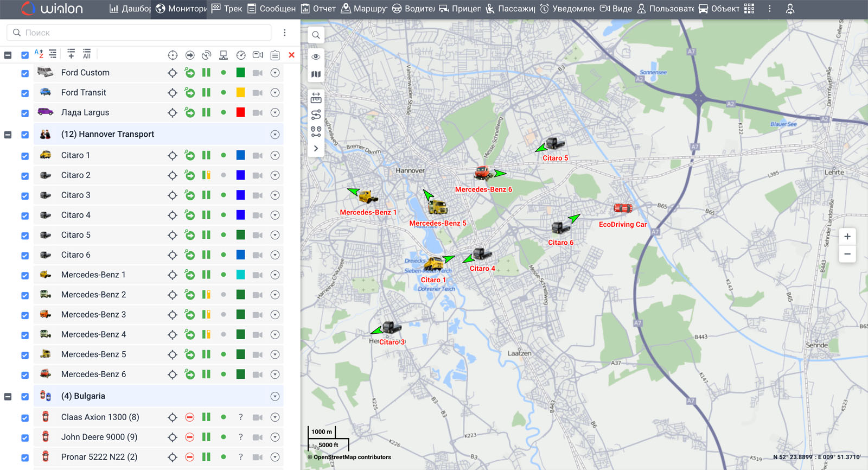Viewport: 868px width, 470px height.
Task: Uncheck the Ford Transit checkbox
Action: coord(25,93)
